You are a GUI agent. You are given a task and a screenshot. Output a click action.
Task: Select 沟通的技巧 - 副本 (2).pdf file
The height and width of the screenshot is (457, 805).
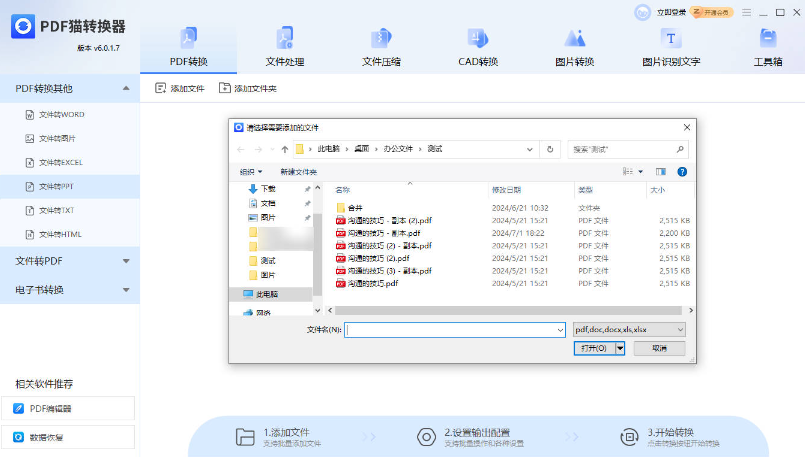(390, 220)
